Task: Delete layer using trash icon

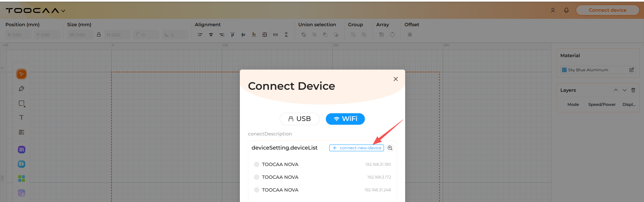Action: pos(633,90)
